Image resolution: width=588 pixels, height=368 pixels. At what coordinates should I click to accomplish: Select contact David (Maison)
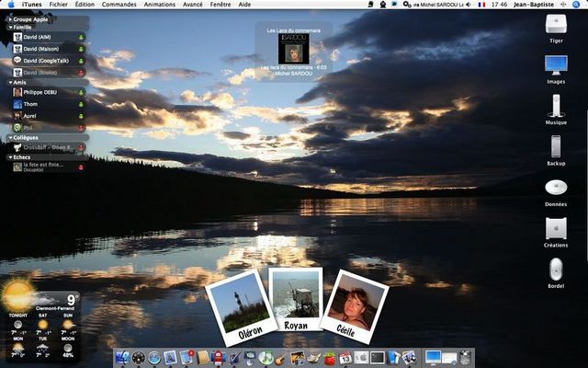[x=49, y=49]
